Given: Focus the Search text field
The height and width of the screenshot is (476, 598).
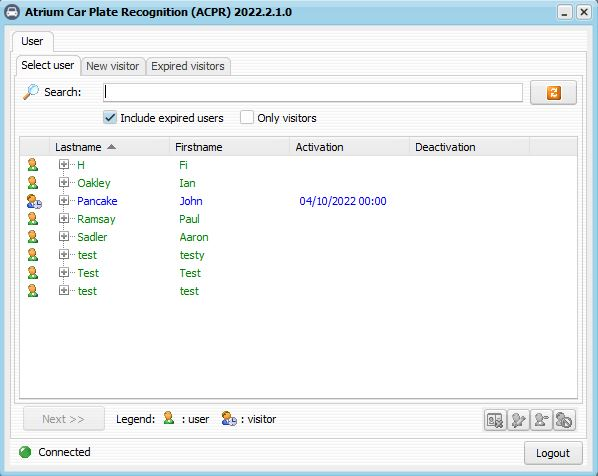Looking at the screenshot, I should tap(313, 92).
